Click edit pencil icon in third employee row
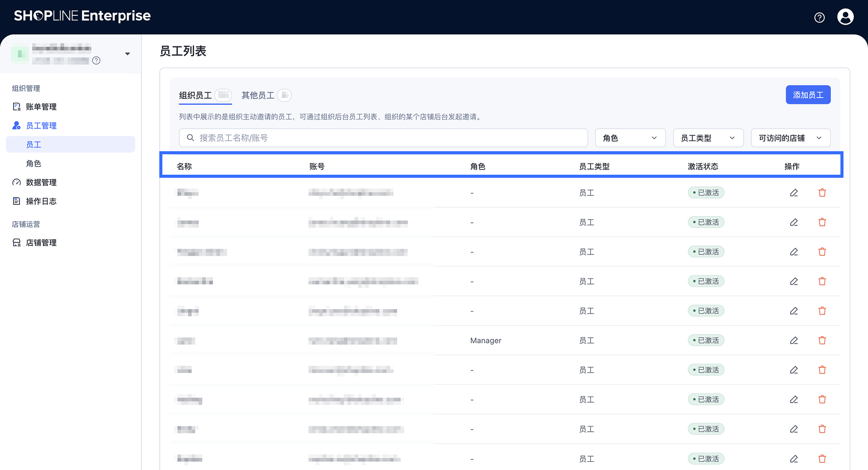868x470 pixels. coord(794,252)
